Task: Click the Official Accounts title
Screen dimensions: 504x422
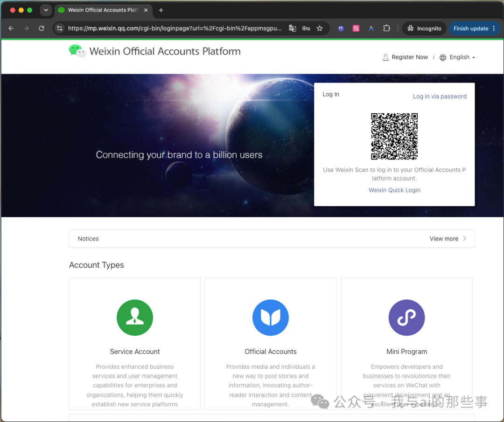Action: pyautogui.click(x=271, y=352)
